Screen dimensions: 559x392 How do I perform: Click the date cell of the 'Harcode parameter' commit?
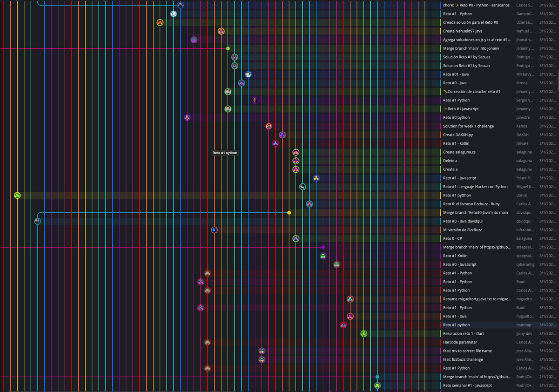pyautogui.click(x=547, y=342)
